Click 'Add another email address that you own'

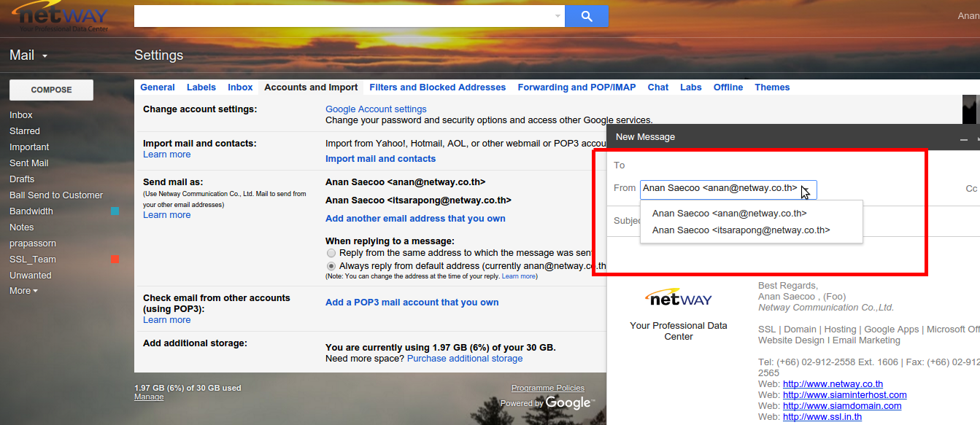click(415, 219)
